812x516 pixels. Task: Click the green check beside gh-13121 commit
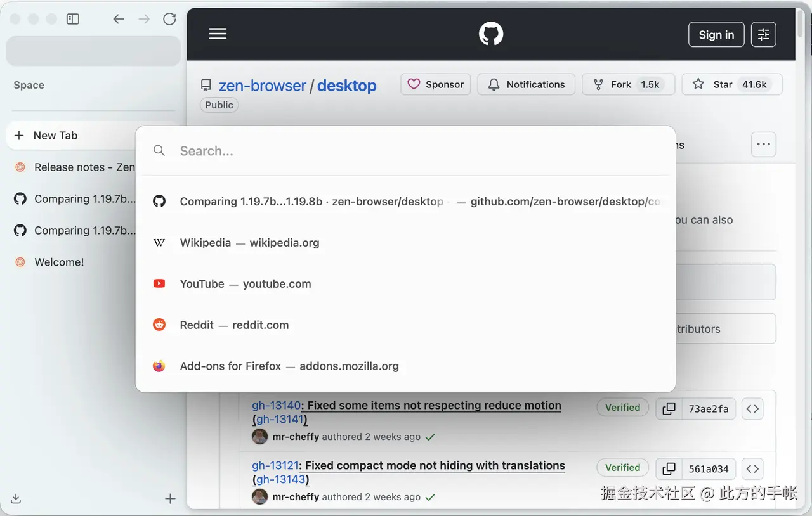[430, 497]
